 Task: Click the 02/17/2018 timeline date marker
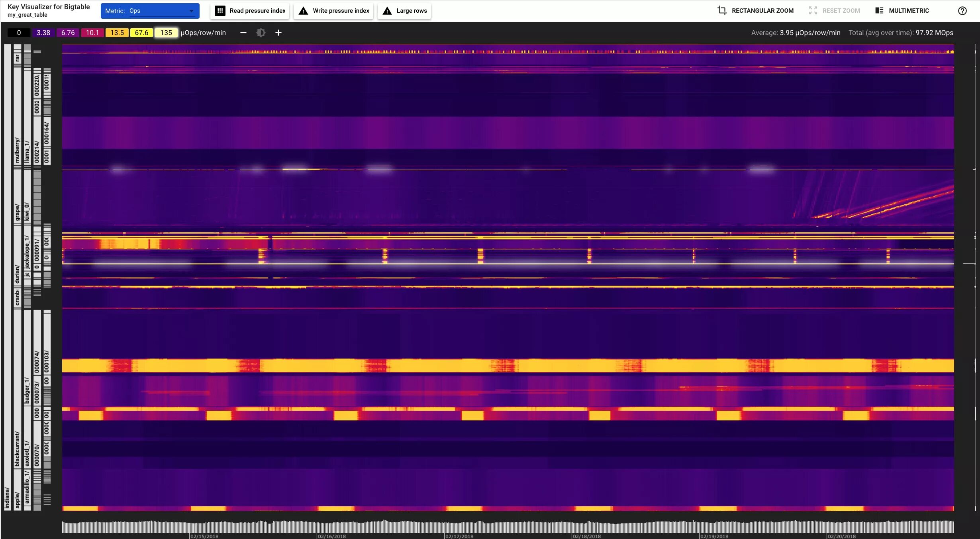coord(459,536)
